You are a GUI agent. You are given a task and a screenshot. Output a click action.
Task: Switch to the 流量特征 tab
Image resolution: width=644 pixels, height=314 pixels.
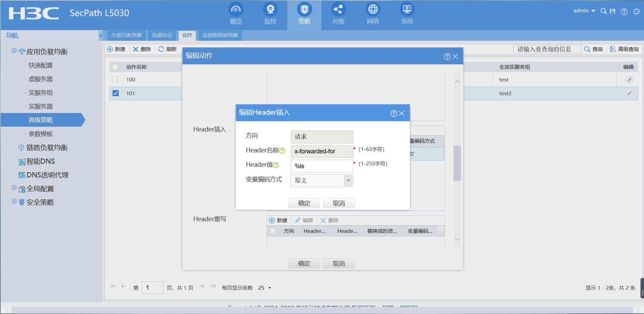coord(162,35)
